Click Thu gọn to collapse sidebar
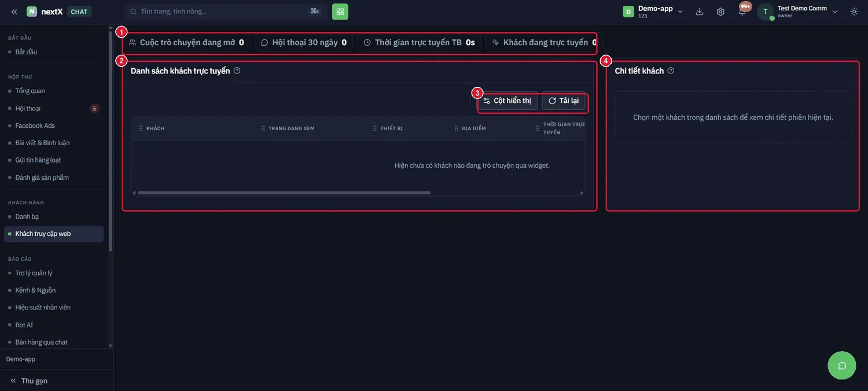 tap(29, 381)
